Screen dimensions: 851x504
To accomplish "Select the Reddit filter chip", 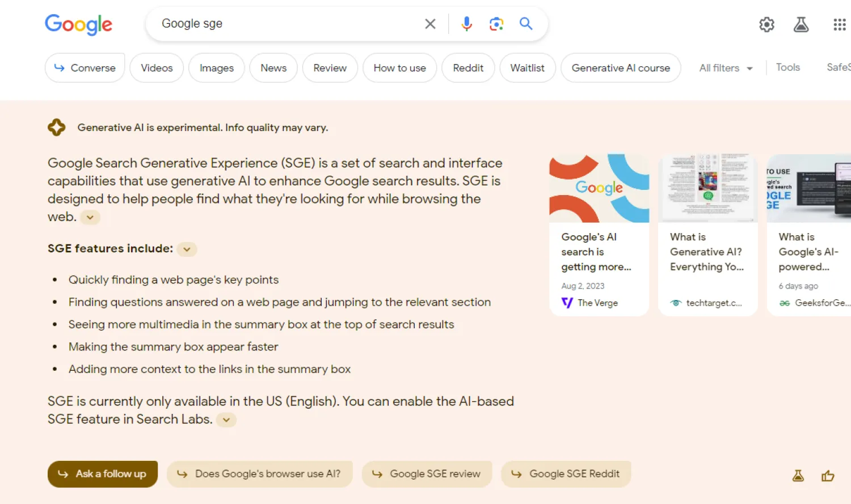I will tap(468, 68).
